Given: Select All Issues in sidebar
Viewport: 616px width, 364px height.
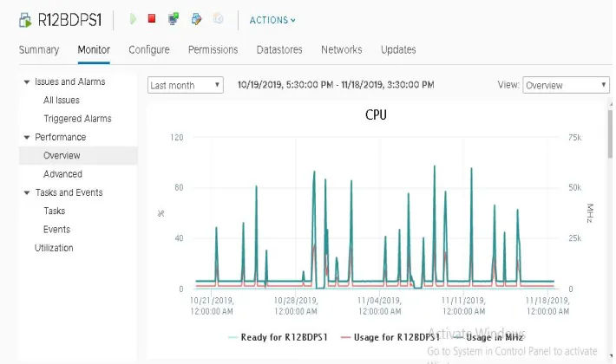Looking at the screenshot, I should click(62, 101).
